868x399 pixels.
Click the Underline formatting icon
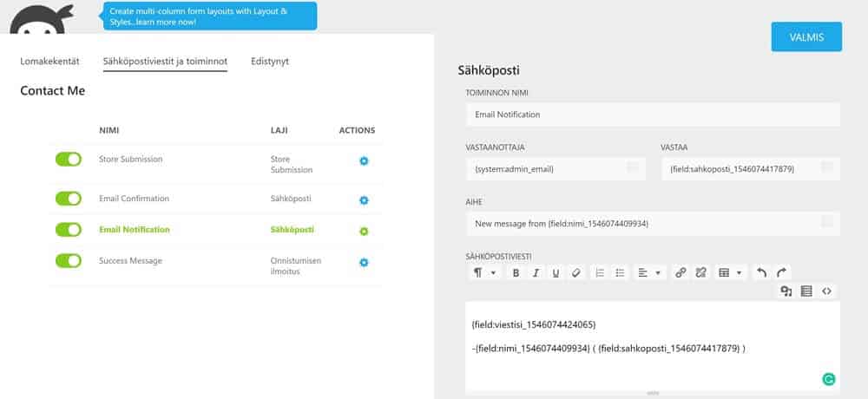click(x=556, y=272)
